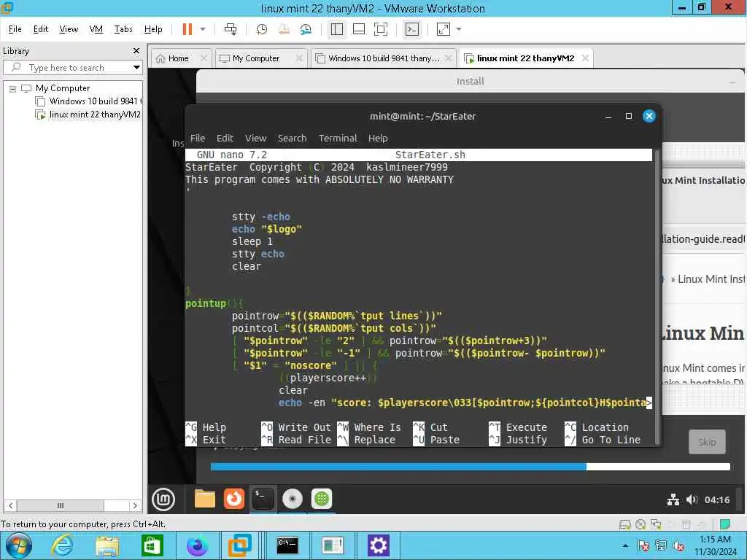Image resolution: width=747 pixels, height=560 pixels.
Task: Open VMware View menu
Action: [69, 29]
